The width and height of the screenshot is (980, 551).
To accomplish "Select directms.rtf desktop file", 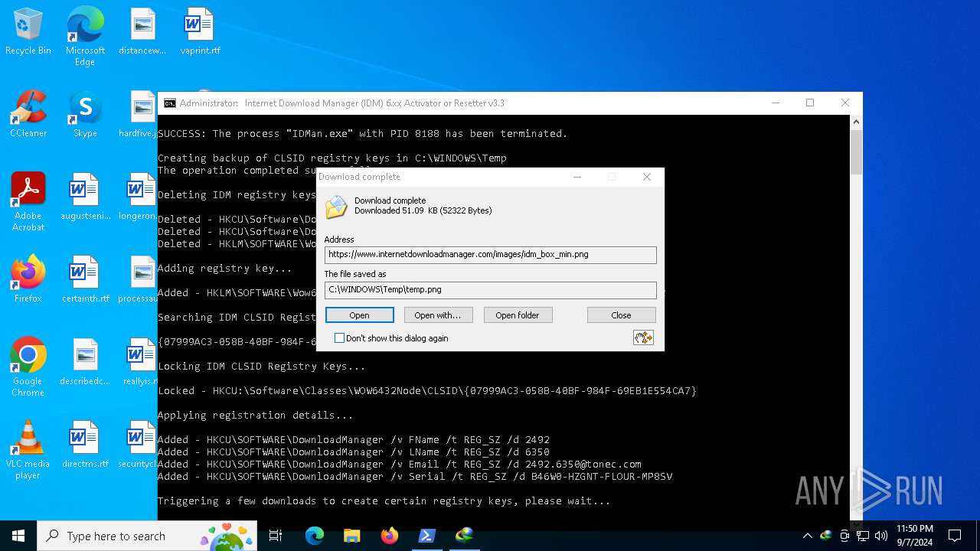I will click(85, 445).
